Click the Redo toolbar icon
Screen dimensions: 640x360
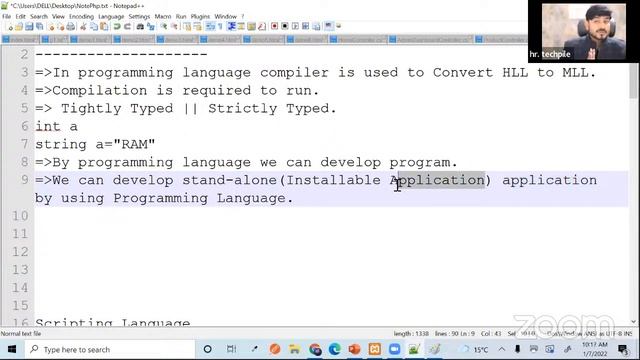click(x=127, y=27)
